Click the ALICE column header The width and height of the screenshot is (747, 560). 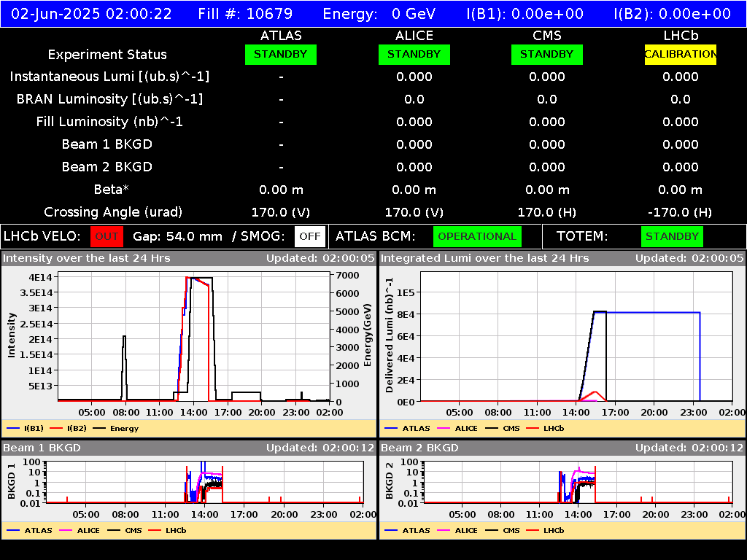(x=414, y=36)
